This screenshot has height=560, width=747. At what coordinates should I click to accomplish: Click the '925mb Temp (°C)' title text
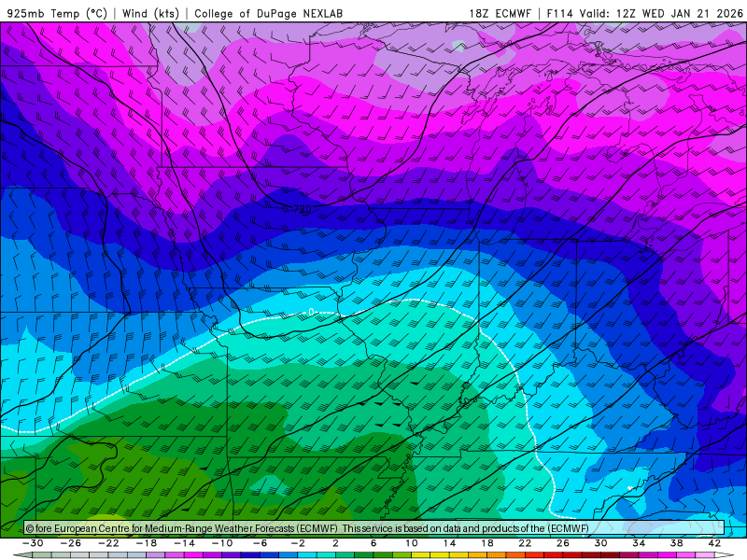(57, 13)
